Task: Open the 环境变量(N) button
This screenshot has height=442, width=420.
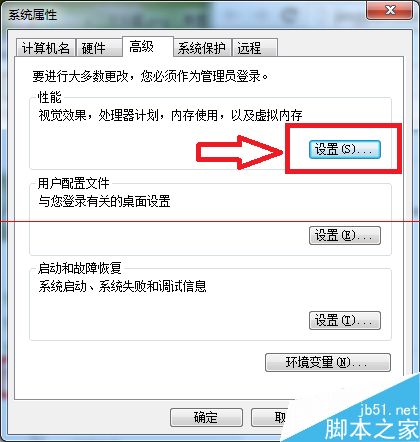Action: 328,362
